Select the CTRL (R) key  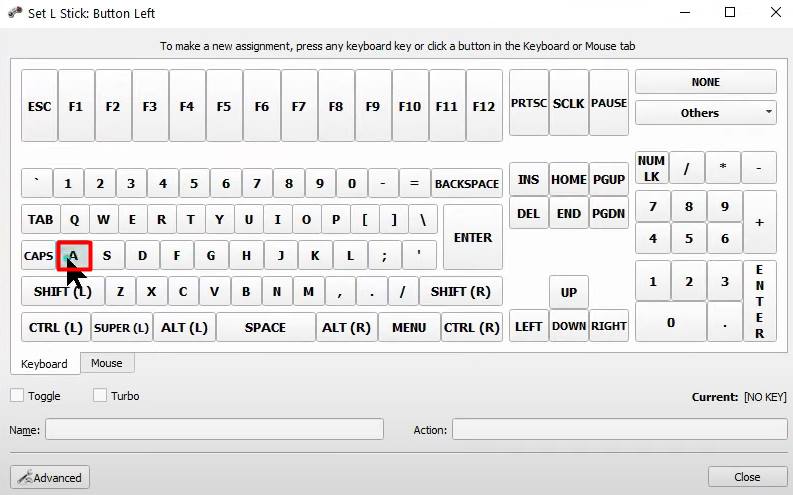point(472,328)
